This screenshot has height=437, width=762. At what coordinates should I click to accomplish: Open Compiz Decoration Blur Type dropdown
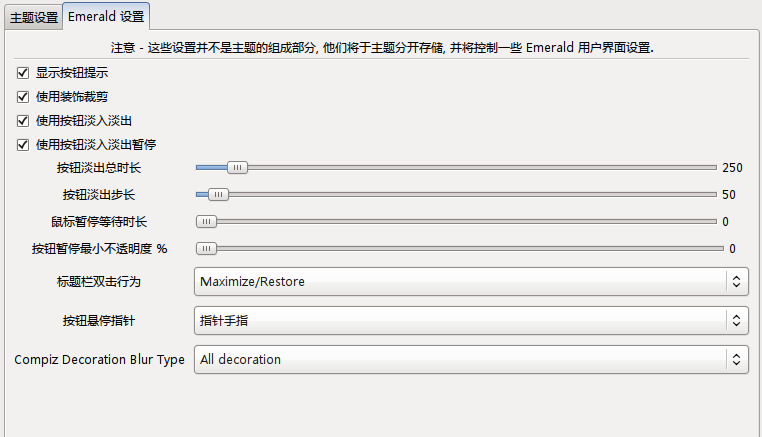[x=471, y=359]
